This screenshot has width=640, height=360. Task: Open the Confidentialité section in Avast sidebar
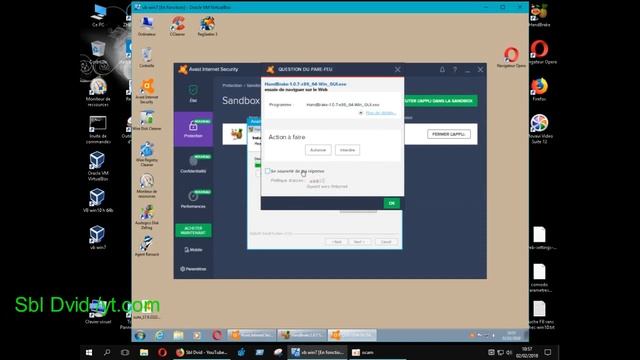[x=193, y=164]
